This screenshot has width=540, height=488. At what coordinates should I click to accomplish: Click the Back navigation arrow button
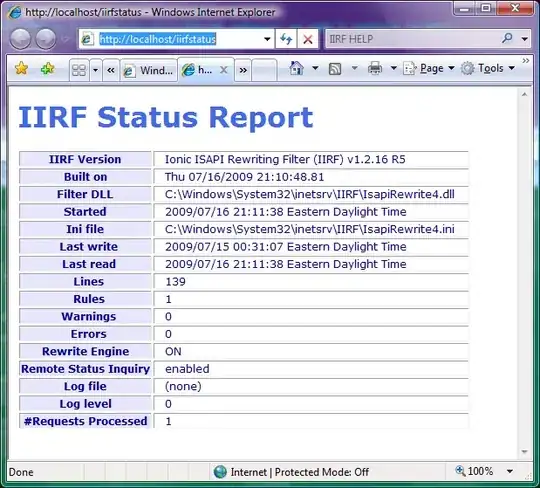20,39
